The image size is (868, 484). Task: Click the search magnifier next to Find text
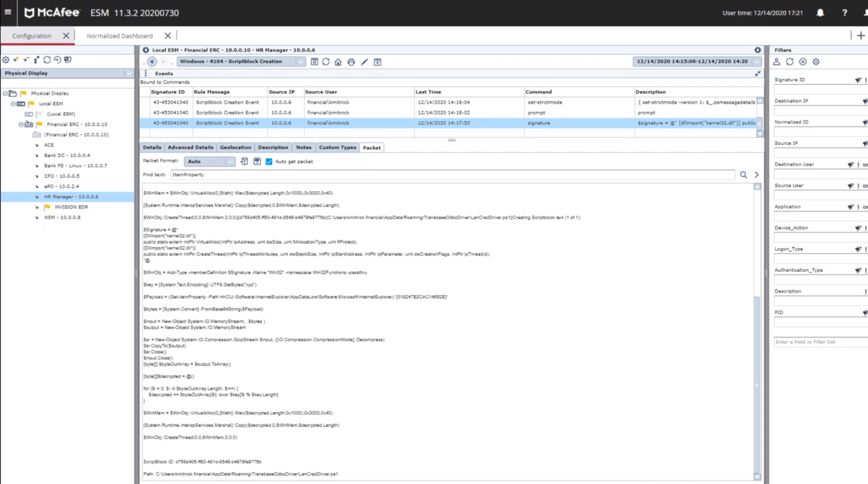point(743,175)
